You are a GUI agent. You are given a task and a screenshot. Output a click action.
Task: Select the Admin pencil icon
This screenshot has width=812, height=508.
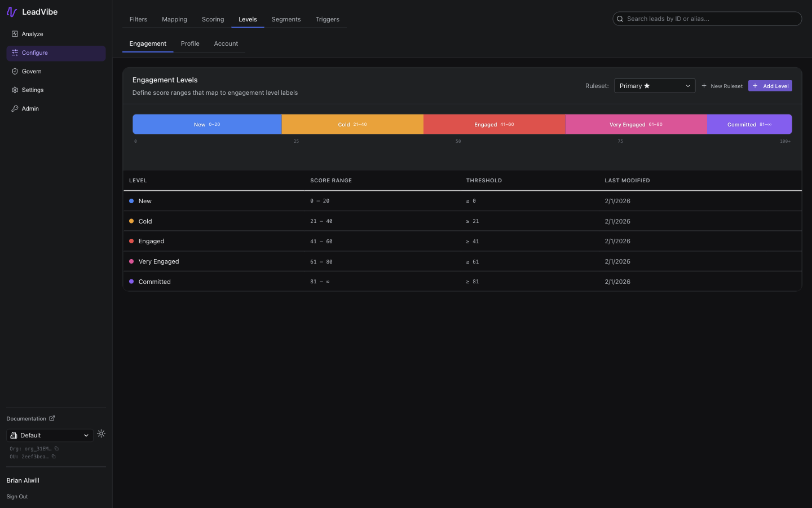pos(15,108)
